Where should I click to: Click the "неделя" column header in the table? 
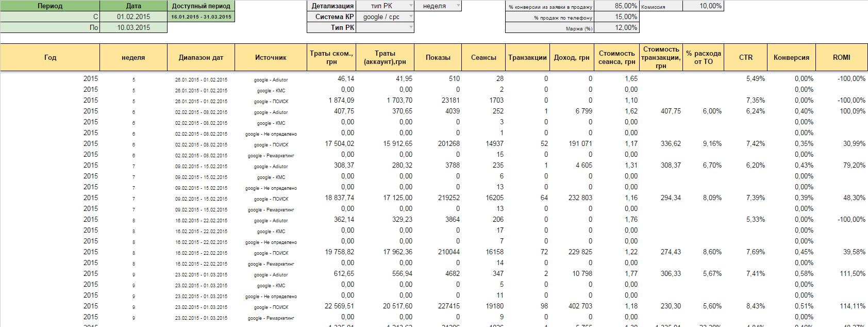pos(133,57)
